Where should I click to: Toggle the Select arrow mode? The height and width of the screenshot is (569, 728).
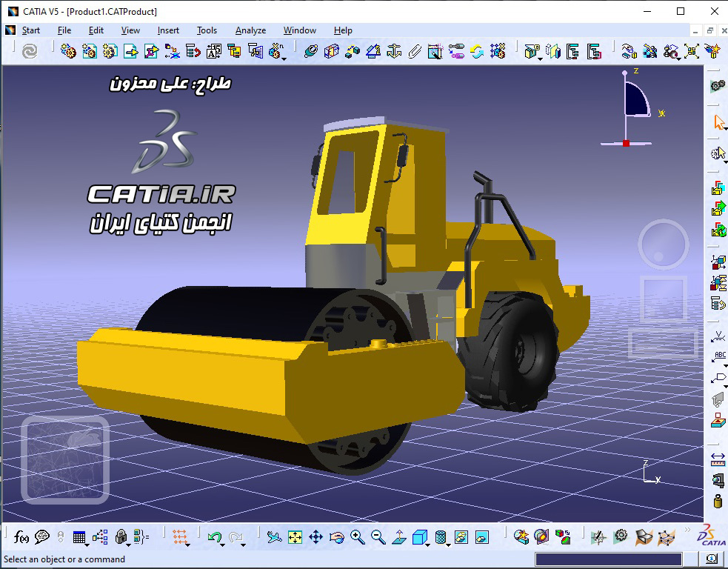(718, 123)
